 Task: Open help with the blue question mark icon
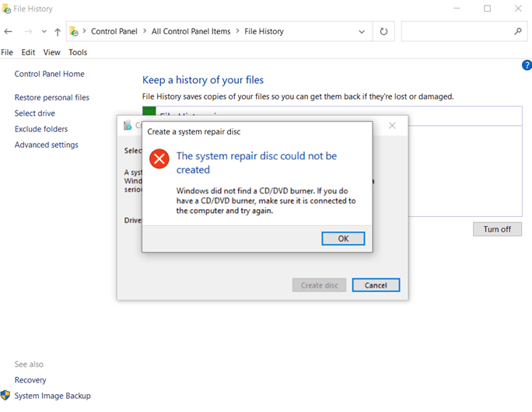(527, 65)
